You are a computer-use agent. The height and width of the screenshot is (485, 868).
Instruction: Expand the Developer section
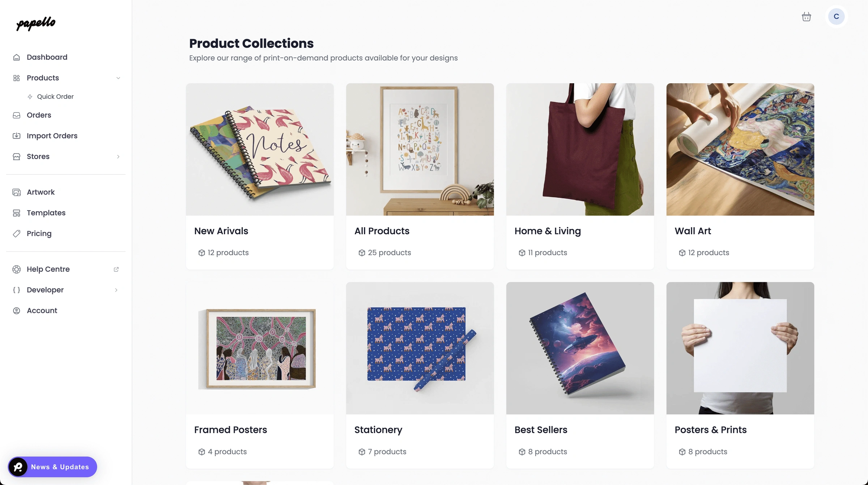pos(116,290)
